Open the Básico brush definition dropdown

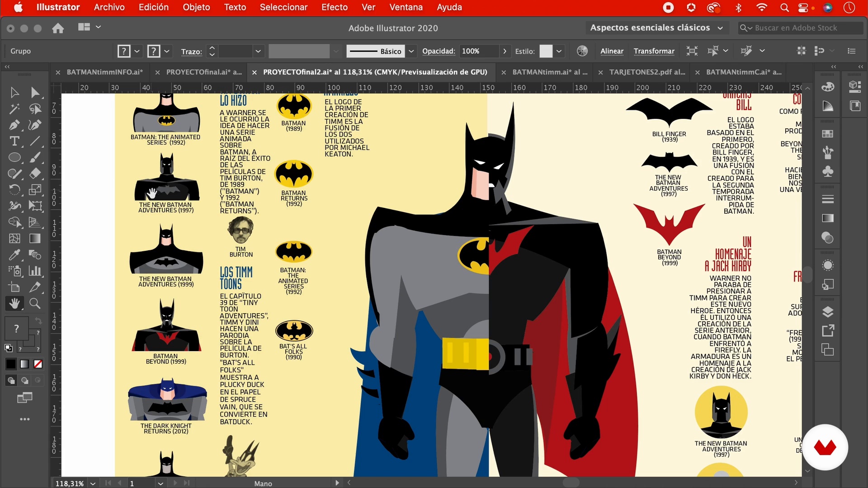tap(411, 51)
